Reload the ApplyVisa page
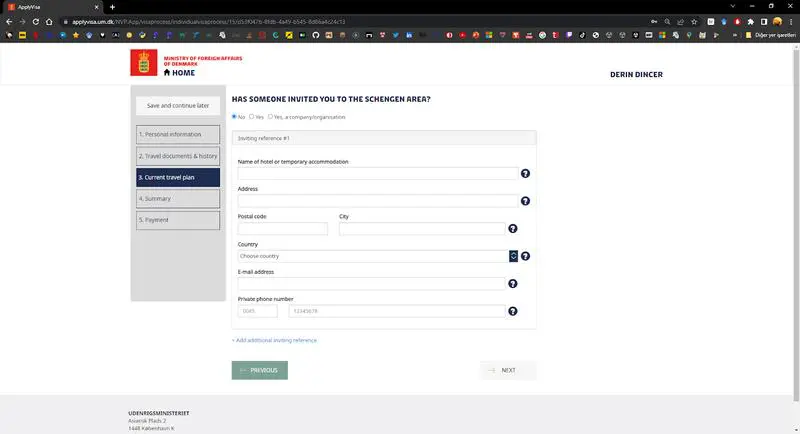800x434 pixels. [36, 22]
